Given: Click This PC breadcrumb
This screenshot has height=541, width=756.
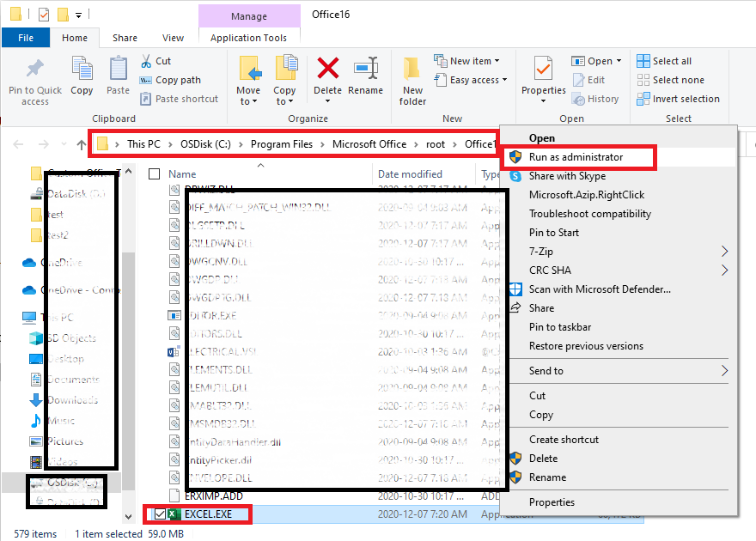Looking at the screenshot, I should click(143, 144).
